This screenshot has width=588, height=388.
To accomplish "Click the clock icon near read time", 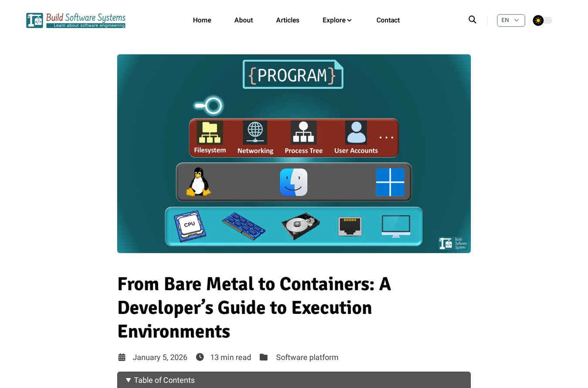I will [200, 357].
